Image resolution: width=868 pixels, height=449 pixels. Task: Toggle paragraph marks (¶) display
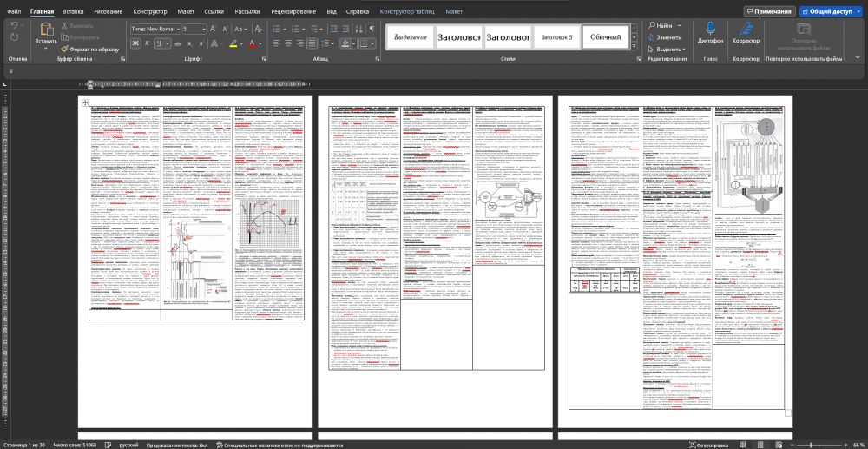[372, 29]
